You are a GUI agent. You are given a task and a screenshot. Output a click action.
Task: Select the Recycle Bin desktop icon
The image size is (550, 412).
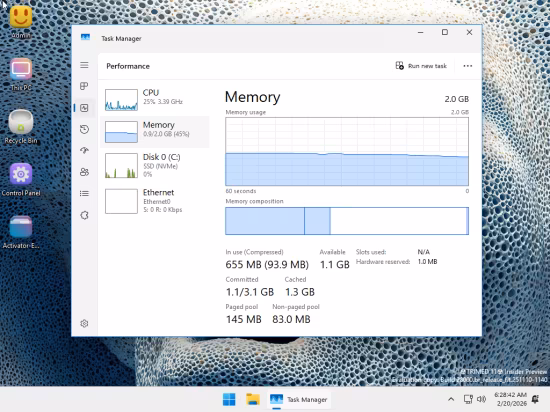21,127
